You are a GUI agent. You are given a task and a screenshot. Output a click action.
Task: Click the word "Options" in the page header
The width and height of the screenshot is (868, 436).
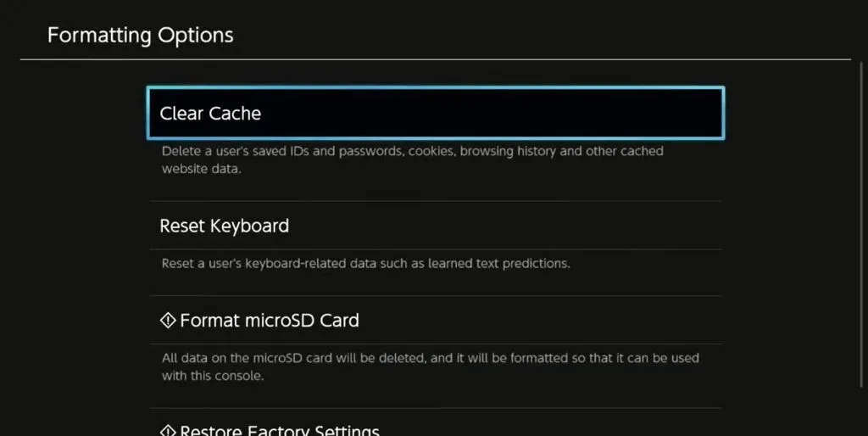point(196,36)
